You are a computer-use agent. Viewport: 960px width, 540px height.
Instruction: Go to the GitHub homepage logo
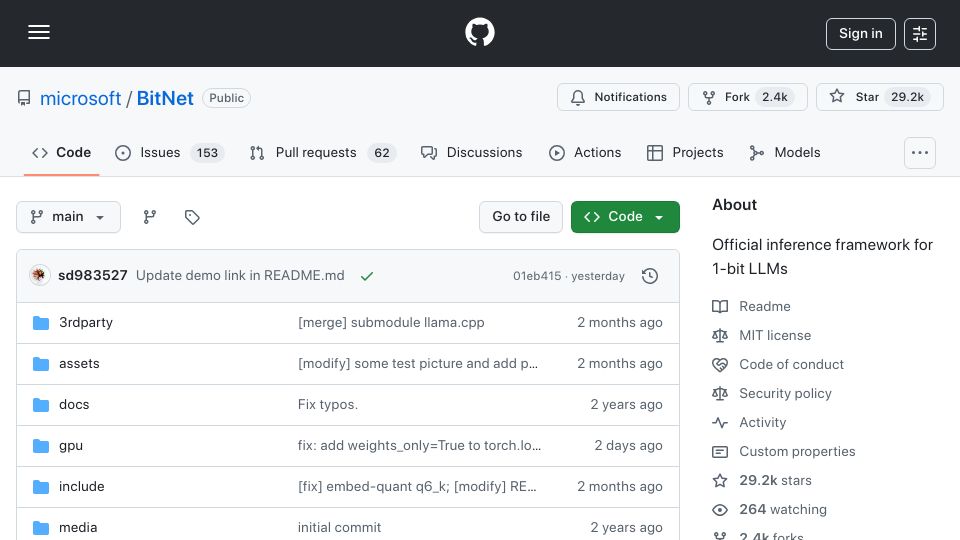pyautogui.click(x=479, y=32)
